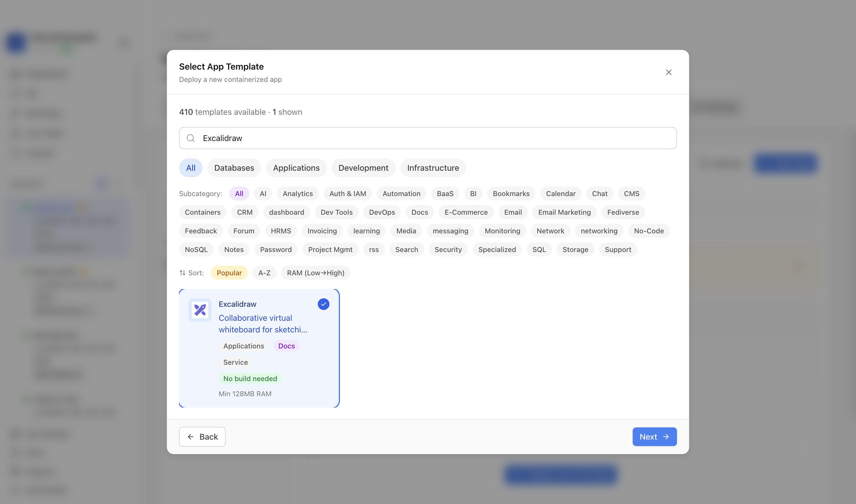
Task: Filter by HRMS subcategory
Action: [x=281, y=231]
